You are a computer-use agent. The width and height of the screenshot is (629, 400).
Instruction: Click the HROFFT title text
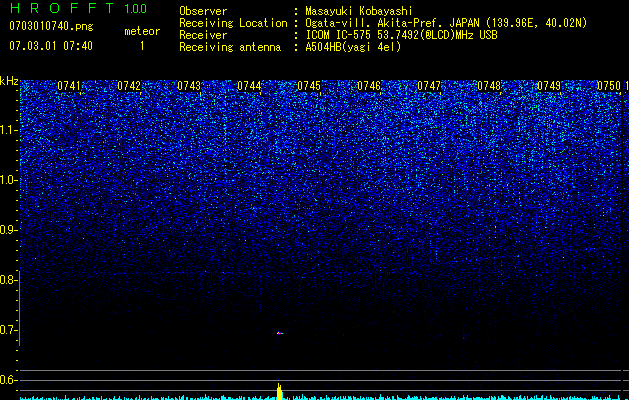click(x=62, y=8)
